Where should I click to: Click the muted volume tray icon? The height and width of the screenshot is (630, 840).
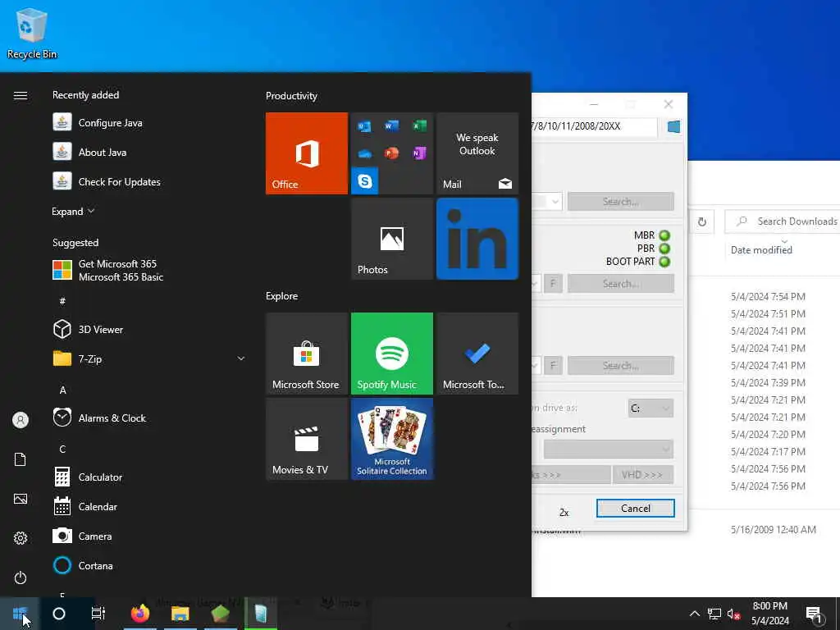pyautogui.click(x=734, y=614)
